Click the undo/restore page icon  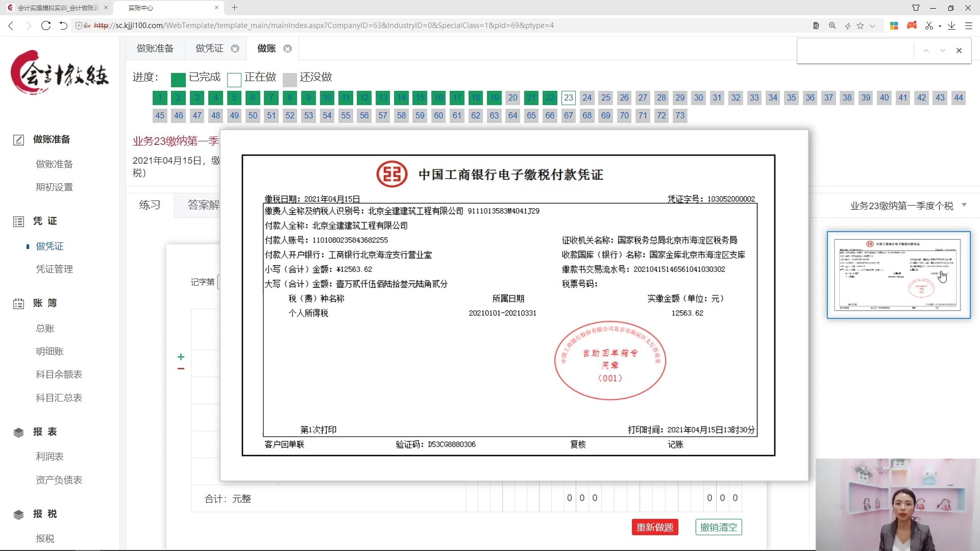click(63, 26)
